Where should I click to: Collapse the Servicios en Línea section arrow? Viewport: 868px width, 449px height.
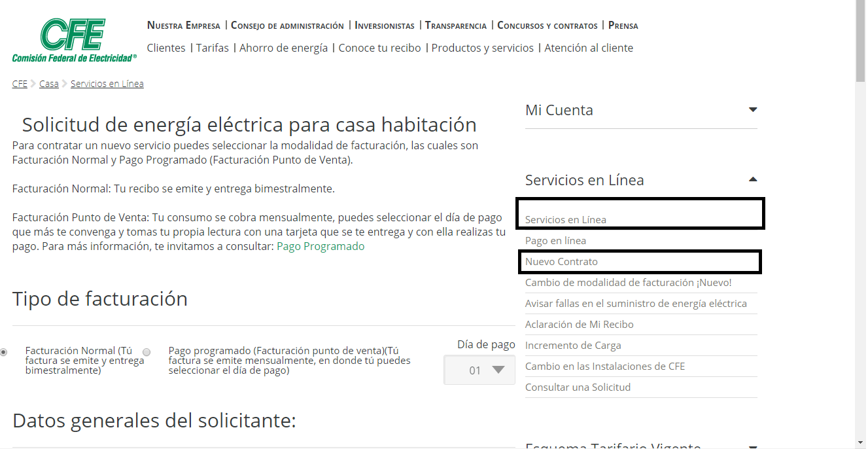[x=752, y=179]
